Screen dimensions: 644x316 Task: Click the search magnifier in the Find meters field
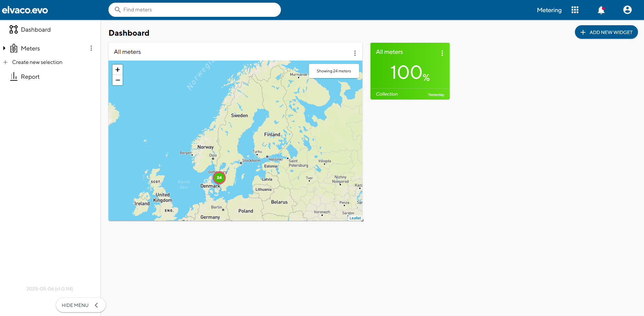(x=117, y=10)
